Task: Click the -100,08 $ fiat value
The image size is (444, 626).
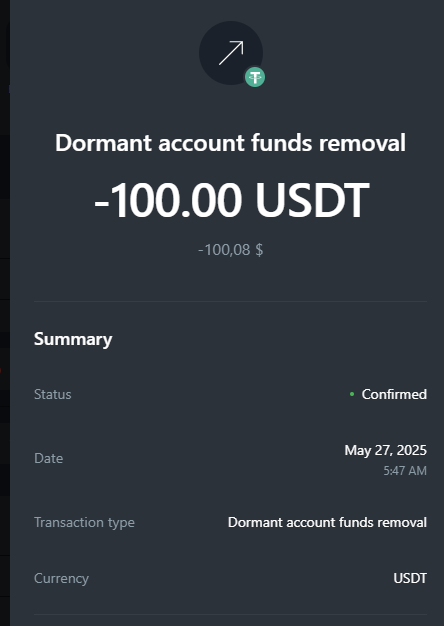Action: point(230,250)
